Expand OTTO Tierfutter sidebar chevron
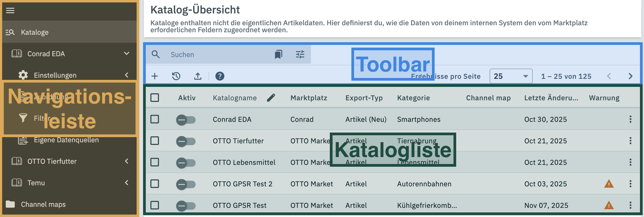Screen dimensions: 644x217 (127, 161)
